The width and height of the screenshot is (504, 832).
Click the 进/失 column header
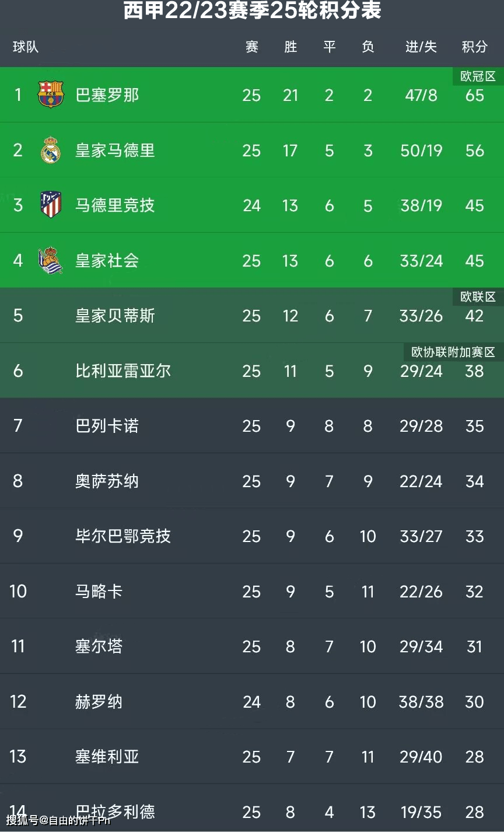[x=421, y=47]
